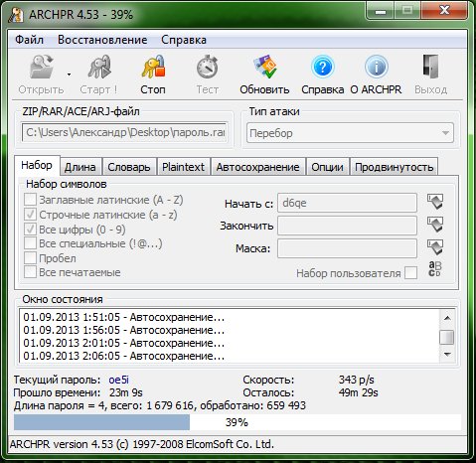The width and height of the screenshot is (476, 463).
Task: Click the ARCHPR icon in the title bar
Action: tap(16, 14)
